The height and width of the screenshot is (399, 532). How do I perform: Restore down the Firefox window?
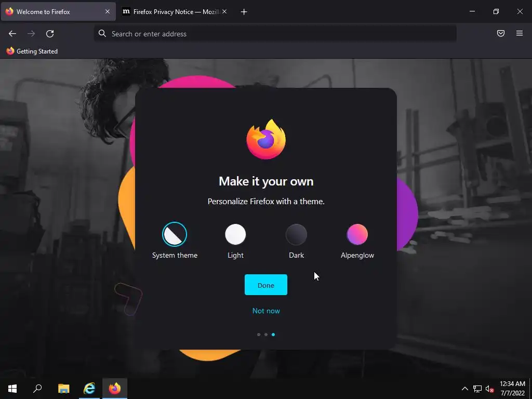coord(496,11)
